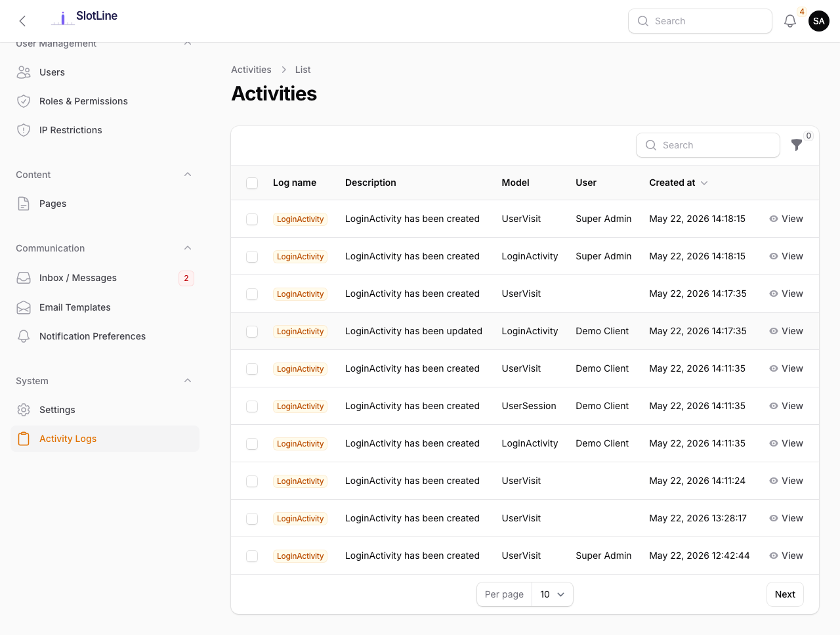
Task: Click the Roles & Permissions shield icon
Action: tap(24, 101)
